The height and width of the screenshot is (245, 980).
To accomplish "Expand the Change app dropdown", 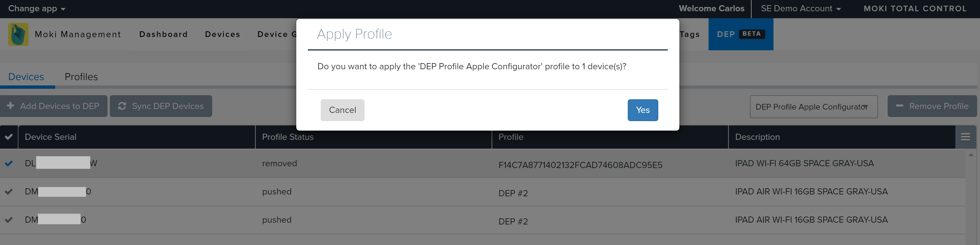I will pos(36,8).
